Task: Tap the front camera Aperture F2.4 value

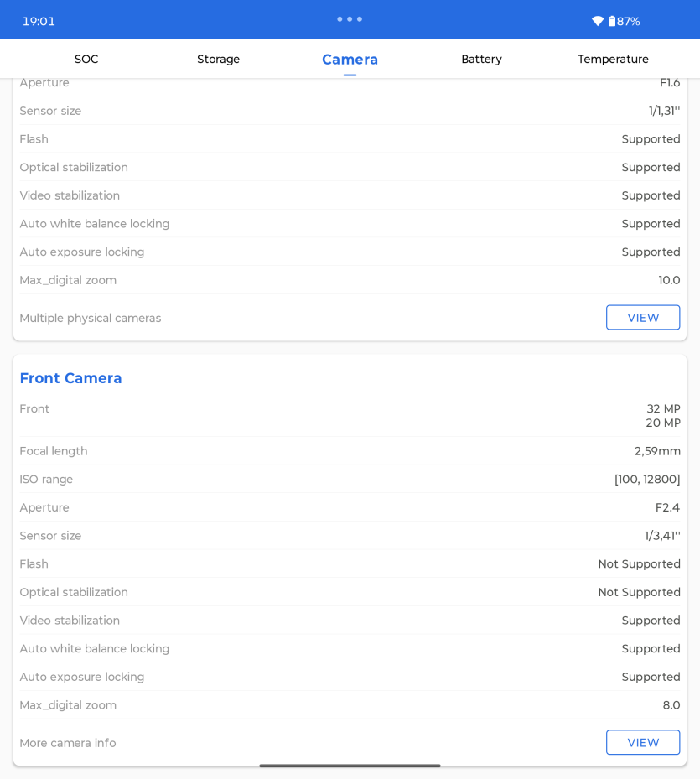Action: [667, 507]
